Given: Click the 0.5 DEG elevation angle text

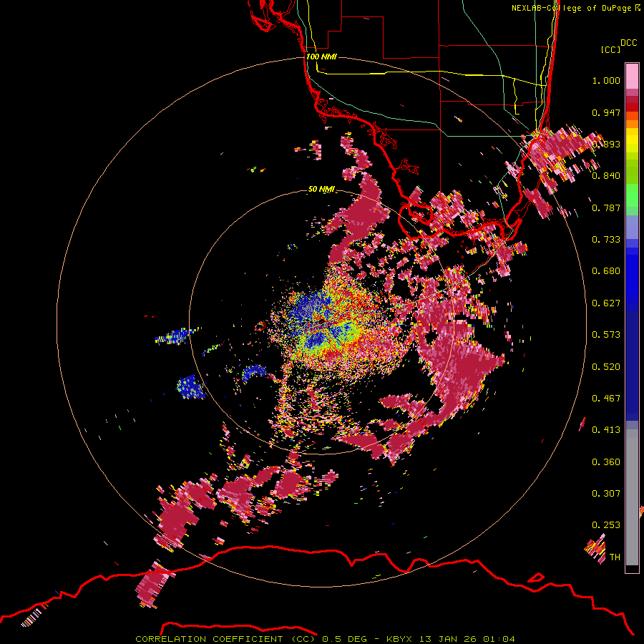Looking at the screenshot, I should point(346,639).
